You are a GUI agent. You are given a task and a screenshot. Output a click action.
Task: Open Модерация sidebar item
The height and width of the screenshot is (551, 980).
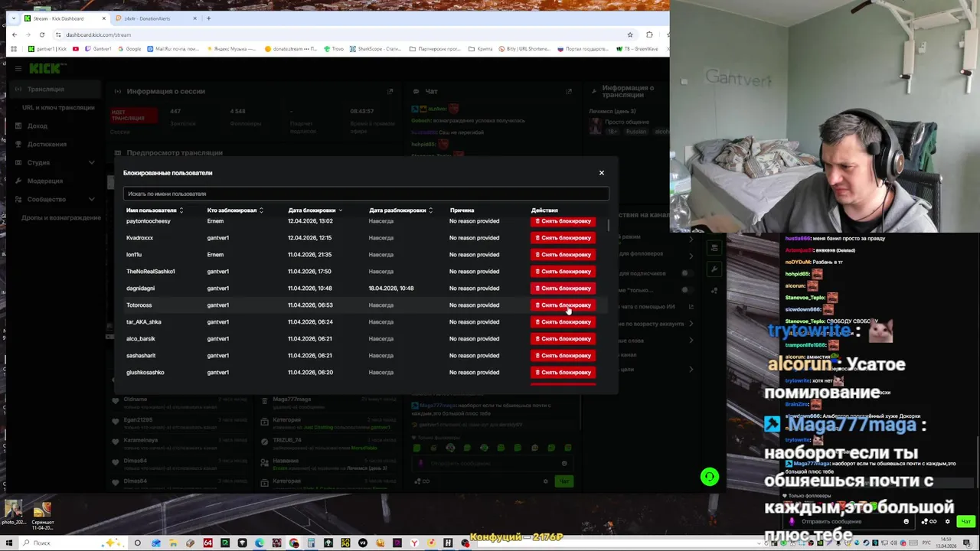pos(44,181)
